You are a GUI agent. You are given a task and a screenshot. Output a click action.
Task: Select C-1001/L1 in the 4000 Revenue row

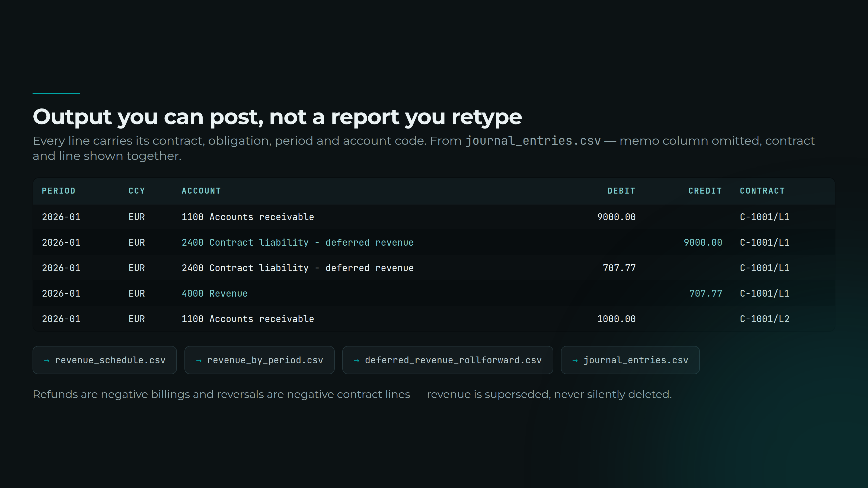[x=765, y=293]
